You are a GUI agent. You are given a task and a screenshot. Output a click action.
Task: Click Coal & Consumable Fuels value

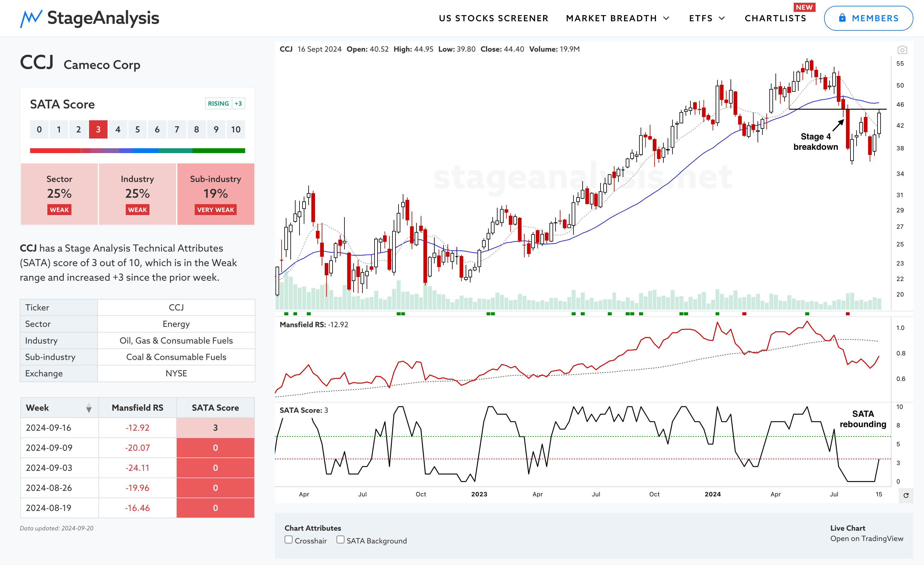click(x=176, y=357)
